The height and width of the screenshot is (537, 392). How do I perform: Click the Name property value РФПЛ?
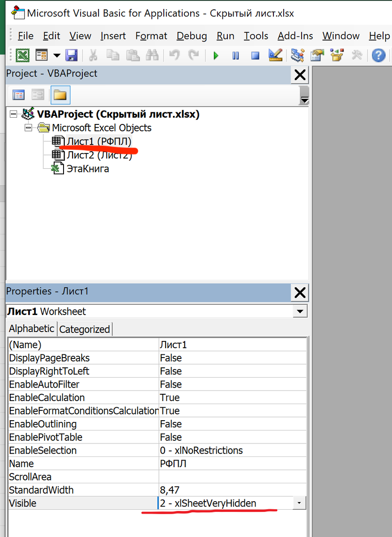pos(232,464)
